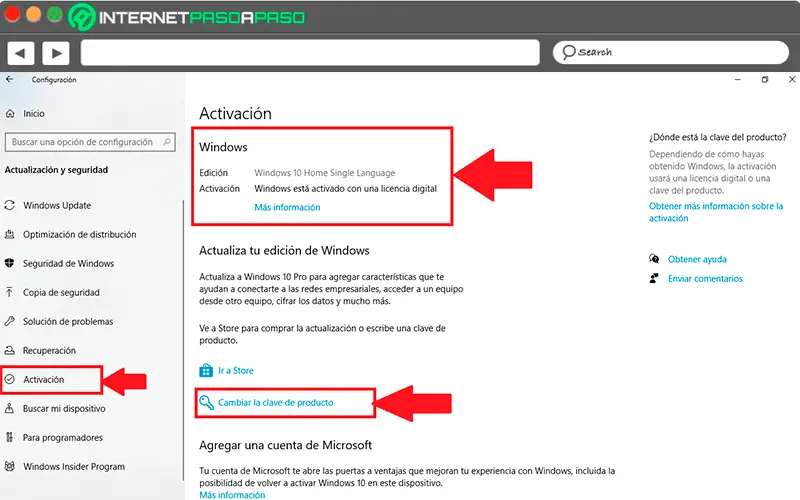Open Obtener más información sobre la activación
The height and width of the screenshot is (500, 800).
pos(716,212)
